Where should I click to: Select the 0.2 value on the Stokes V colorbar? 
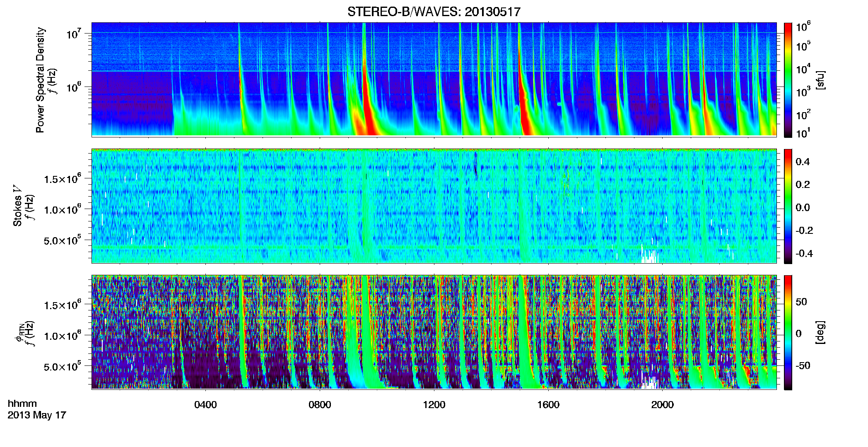803,185
